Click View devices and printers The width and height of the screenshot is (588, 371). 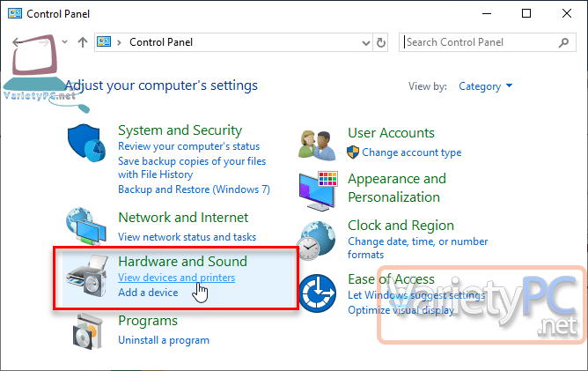click(x=177, y=278)
